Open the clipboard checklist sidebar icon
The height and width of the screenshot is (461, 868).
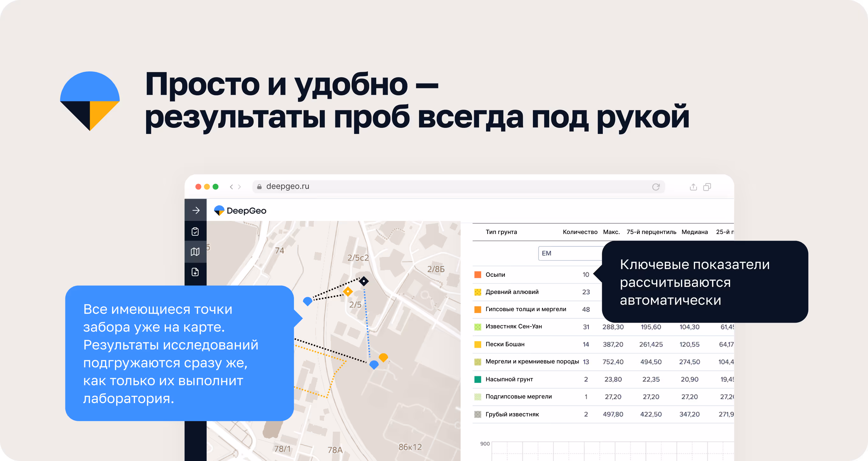click(195, 232)
